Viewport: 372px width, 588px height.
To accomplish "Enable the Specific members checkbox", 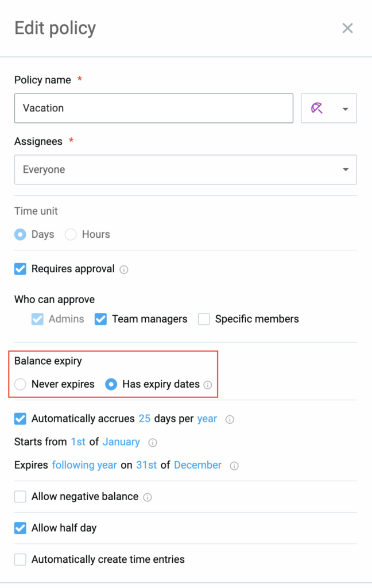I will coord(204,319).
